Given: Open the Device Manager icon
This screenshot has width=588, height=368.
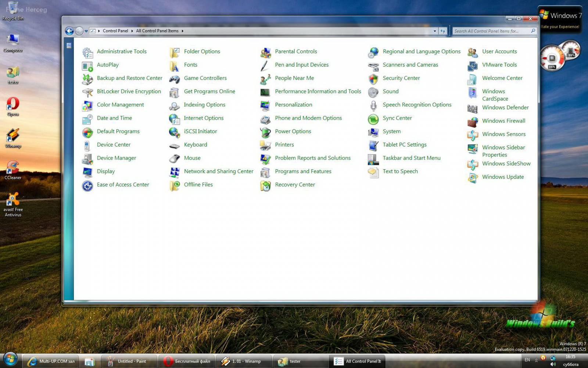Looking at the screenshot, I should (x=87, y=159).
